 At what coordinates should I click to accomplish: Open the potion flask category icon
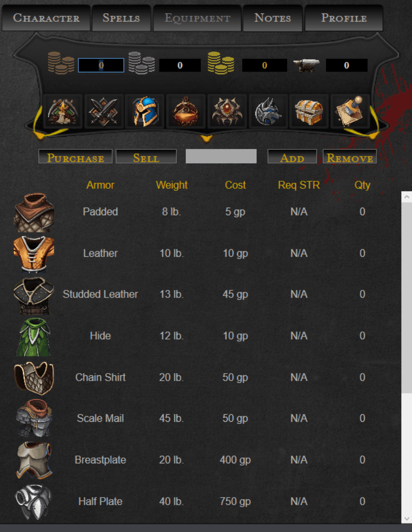click(x=186, y=112)
